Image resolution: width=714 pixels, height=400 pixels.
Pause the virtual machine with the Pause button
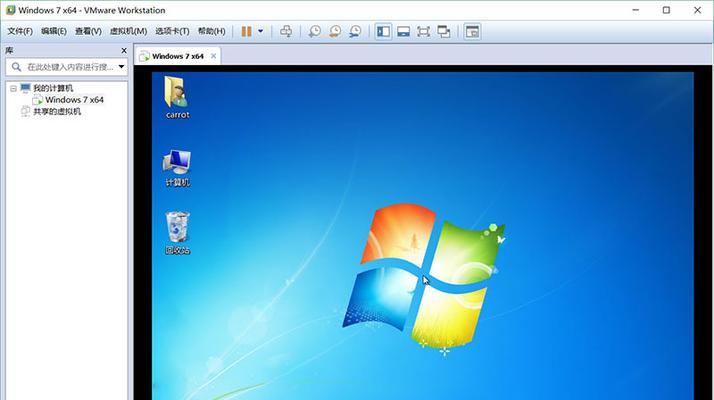[246, 31]
